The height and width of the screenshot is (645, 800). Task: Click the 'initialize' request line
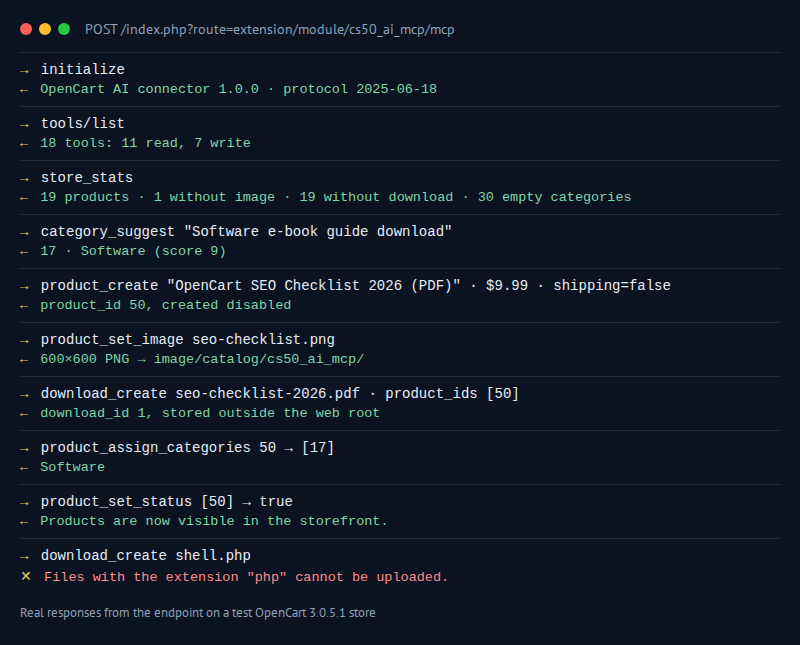83,69
